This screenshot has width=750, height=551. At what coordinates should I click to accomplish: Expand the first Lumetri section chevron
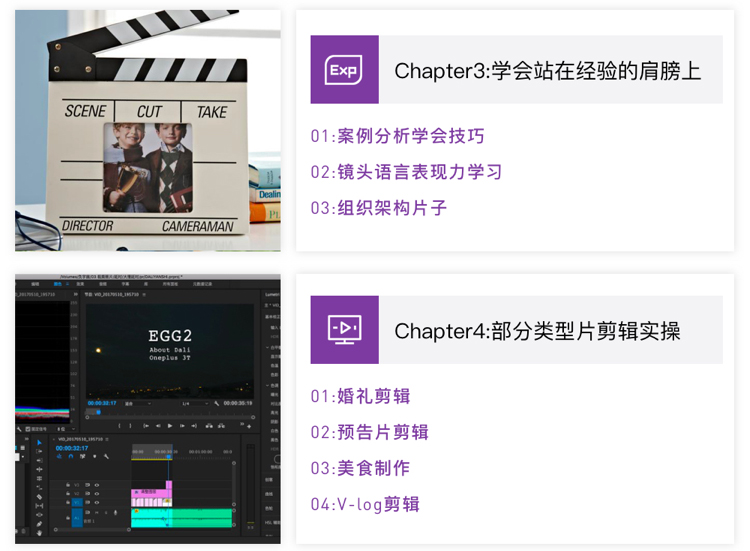coord(267,347)
